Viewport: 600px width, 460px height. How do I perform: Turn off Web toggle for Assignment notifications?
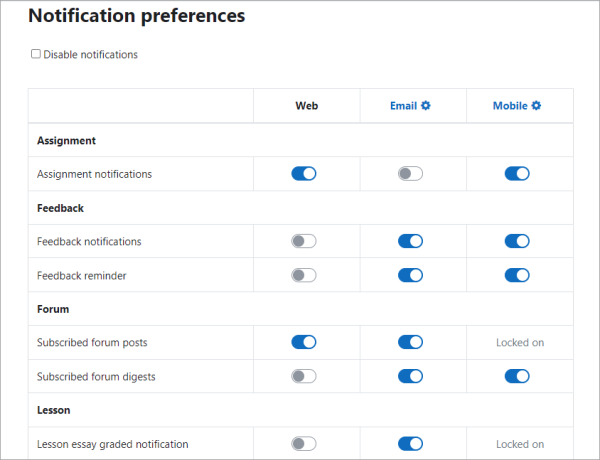304,174
